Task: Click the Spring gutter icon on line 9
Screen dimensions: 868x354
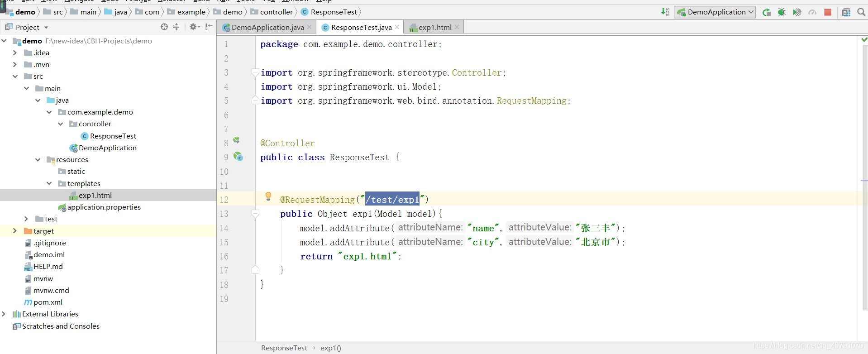Action: 238,157
